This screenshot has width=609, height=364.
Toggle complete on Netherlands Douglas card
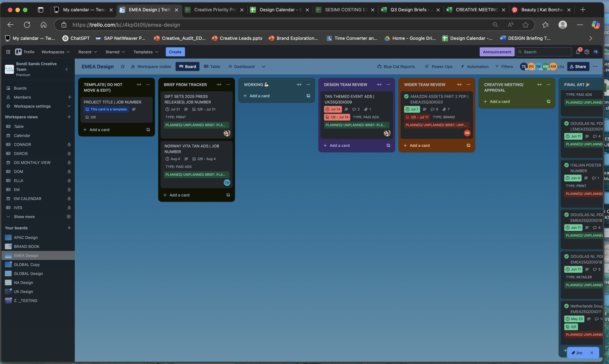[567, 306]
